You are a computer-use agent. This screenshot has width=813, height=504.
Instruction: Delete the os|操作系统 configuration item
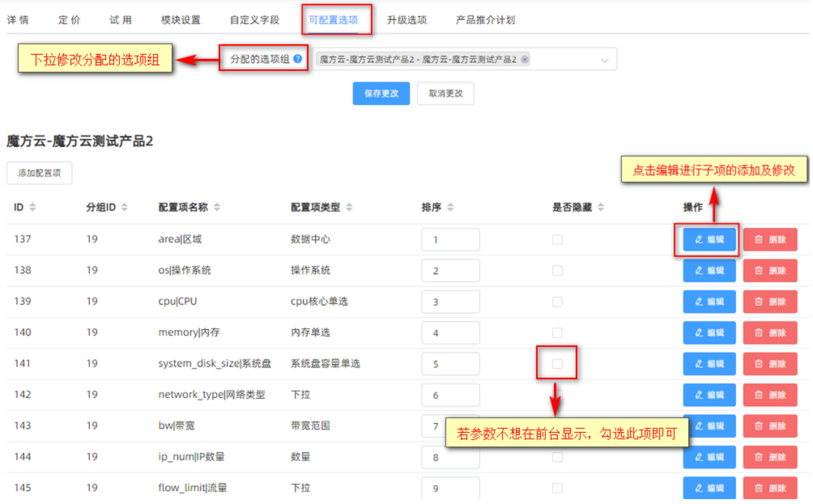point(770,271)
